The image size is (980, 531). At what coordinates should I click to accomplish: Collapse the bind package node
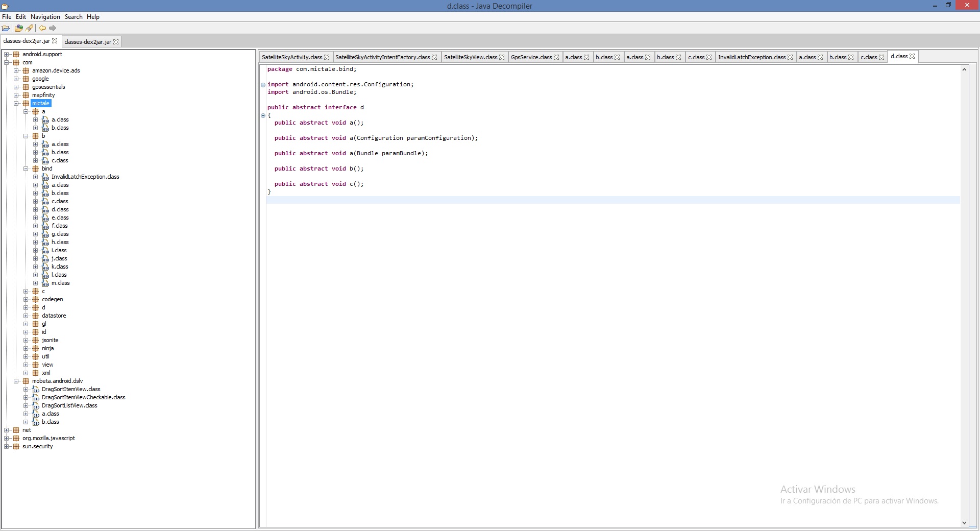(x=26, y=168)
